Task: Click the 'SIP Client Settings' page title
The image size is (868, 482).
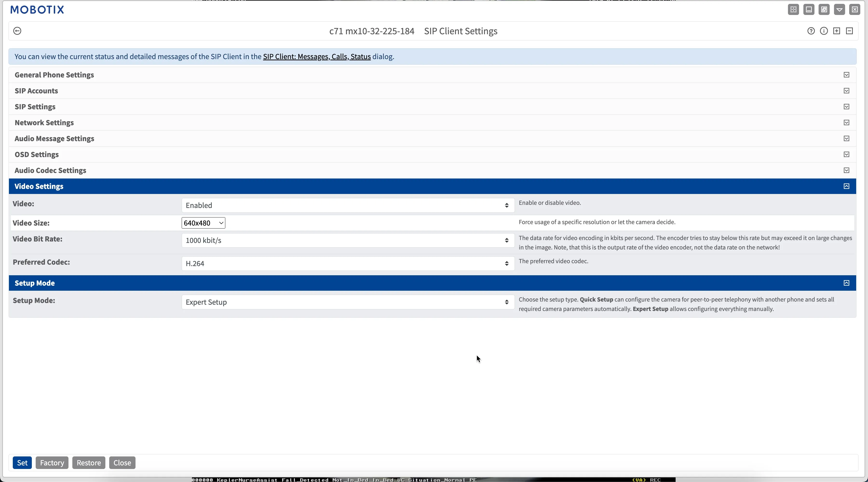Action: tap(461, 31)
